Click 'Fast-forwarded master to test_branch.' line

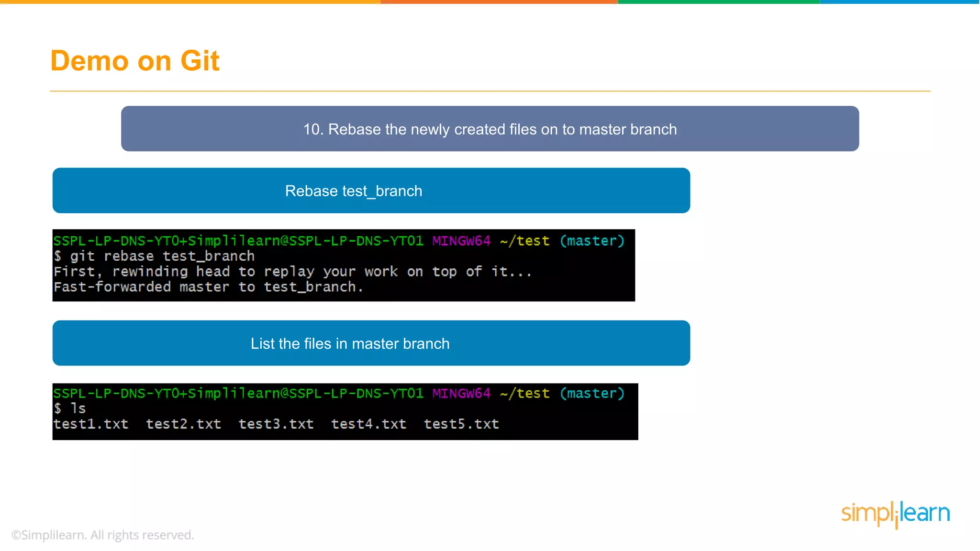[209, 287]
